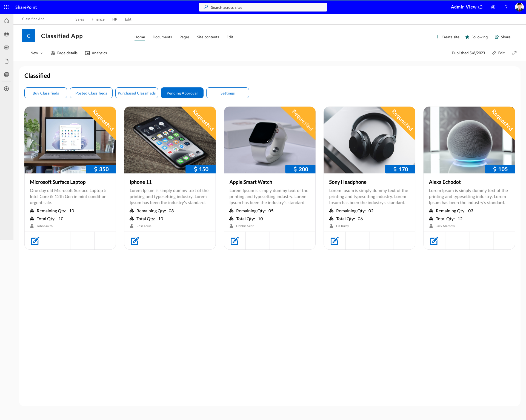The image size is (526, 420).
Task: Click the $ 150 price tag
Action: coord(201,169)
